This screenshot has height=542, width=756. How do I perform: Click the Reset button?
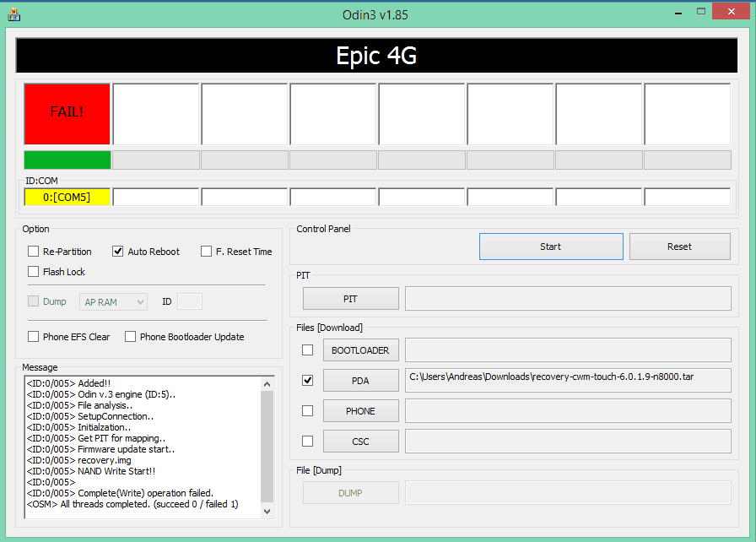tap(680, 247)
